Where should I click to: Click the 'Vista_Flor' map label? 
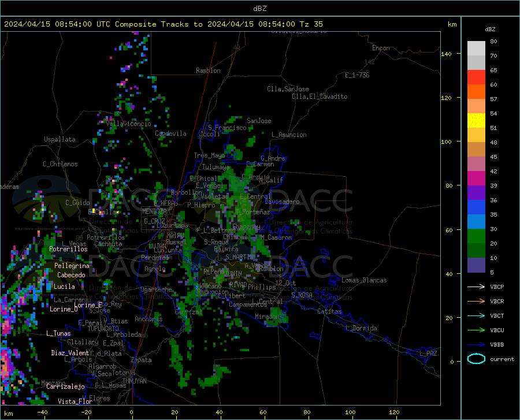coord(75,402)
